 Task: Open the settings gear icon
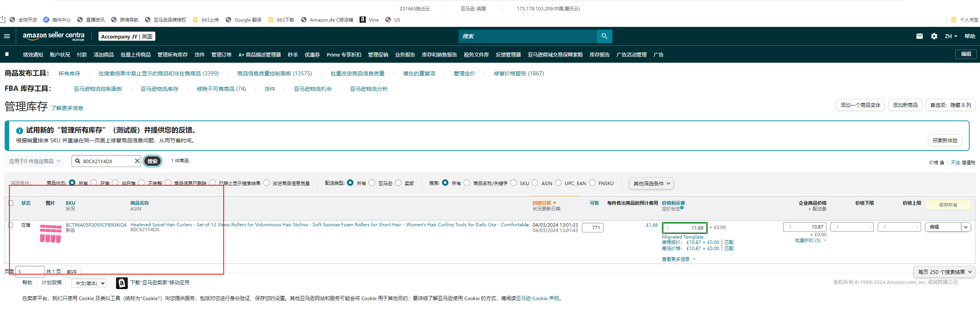pyautogui.click(x=934, y=36)
